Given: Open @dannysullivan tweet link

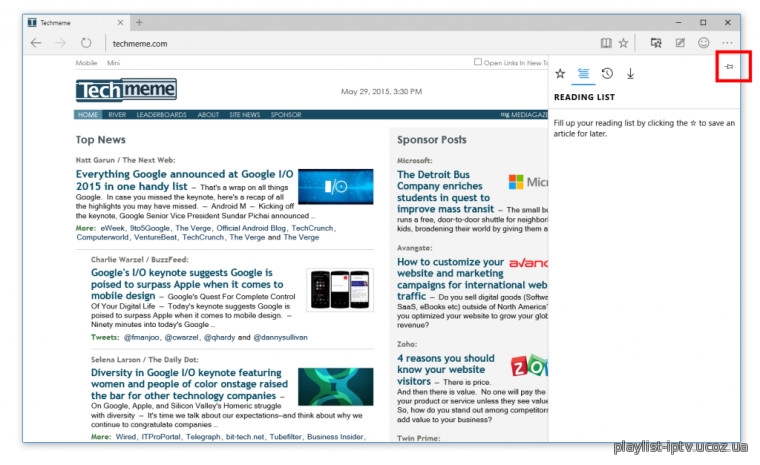Looking at the screenshot, I should click(280, 337).
